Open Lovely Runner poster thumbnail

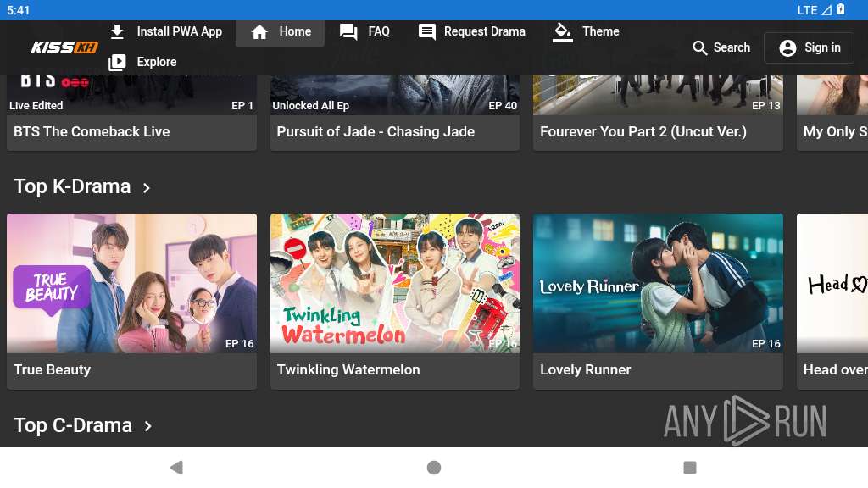pyautogui.click(x=658, y=283)
